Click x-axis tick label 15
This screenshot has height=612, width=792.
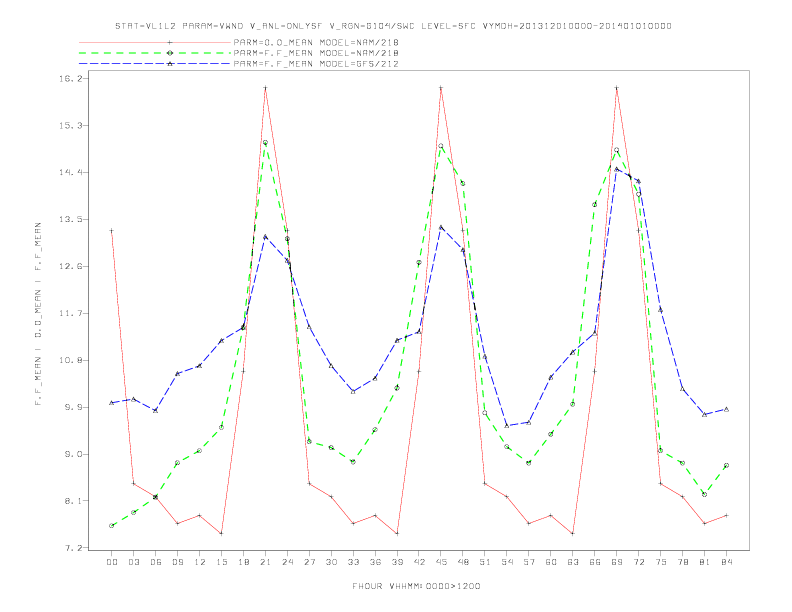pos(221,562)
